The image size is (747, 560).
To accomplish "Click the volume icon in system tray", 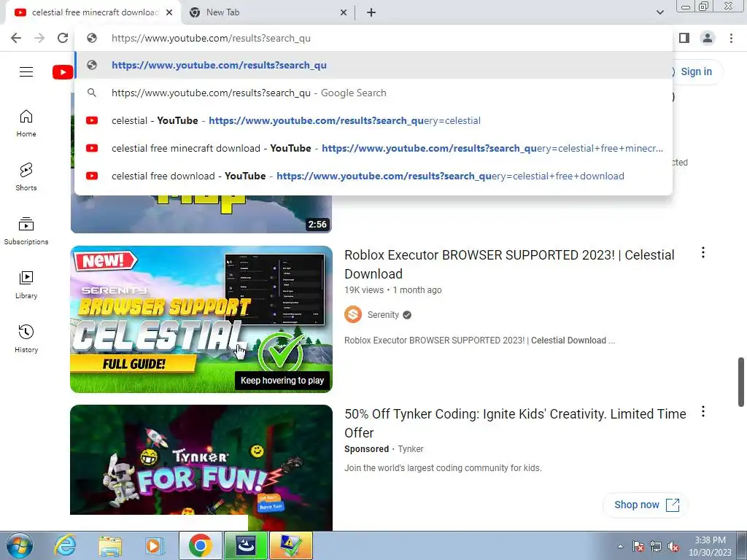I will point(673,547).
